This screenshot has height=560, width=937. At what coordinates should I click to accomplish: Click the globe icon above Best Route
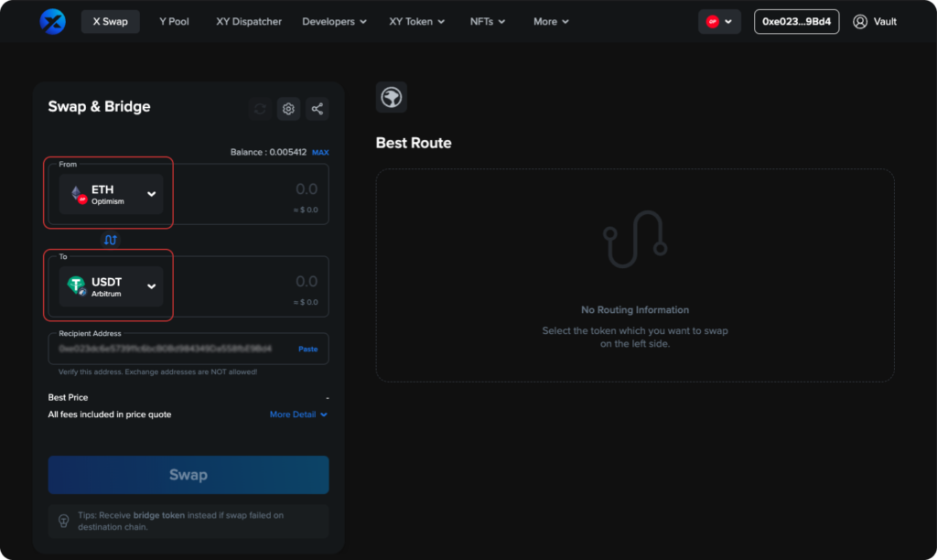(392, 97)
